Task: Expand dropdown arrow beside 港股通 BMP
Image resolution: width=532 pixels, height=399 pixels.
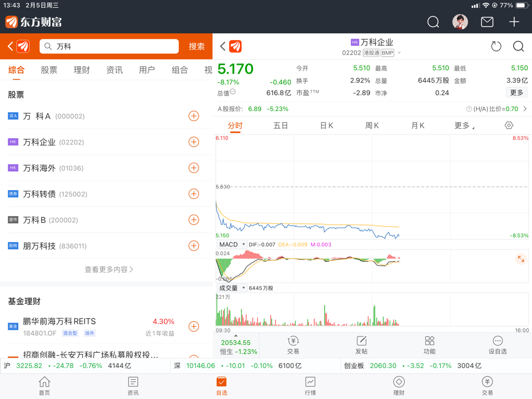Action: (400, 53)
